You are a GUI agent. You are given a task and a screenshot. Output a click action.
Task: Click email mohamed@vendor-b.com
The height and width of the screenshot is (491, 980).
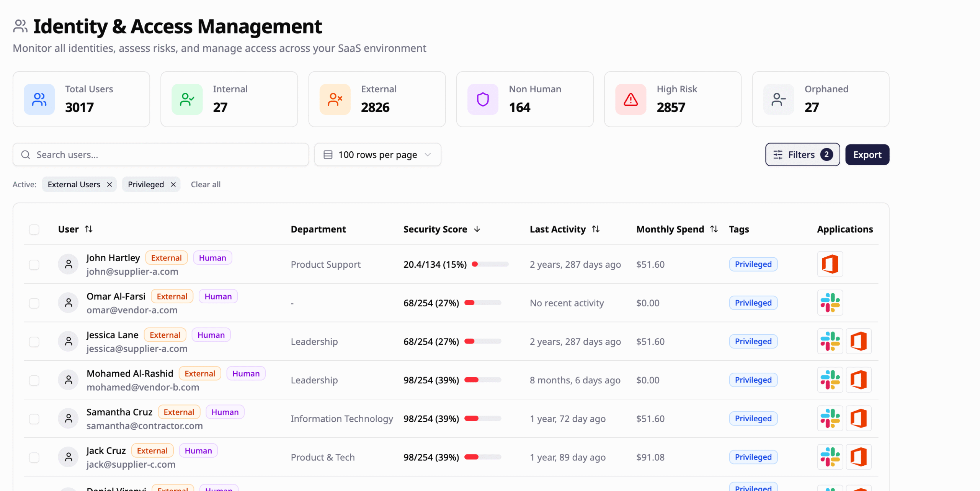[143, 387]
